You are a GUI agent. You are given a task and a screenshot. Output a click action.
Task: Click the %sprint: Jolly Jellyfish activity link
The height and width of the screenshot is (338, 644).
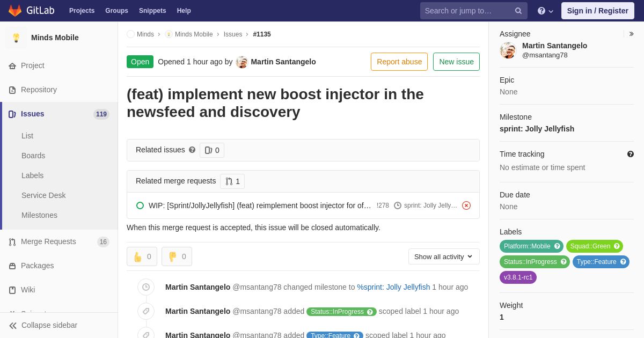393,287
